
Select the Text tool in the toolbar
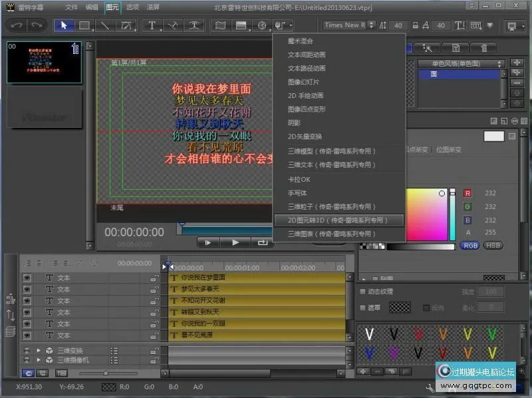pos(152,25)
